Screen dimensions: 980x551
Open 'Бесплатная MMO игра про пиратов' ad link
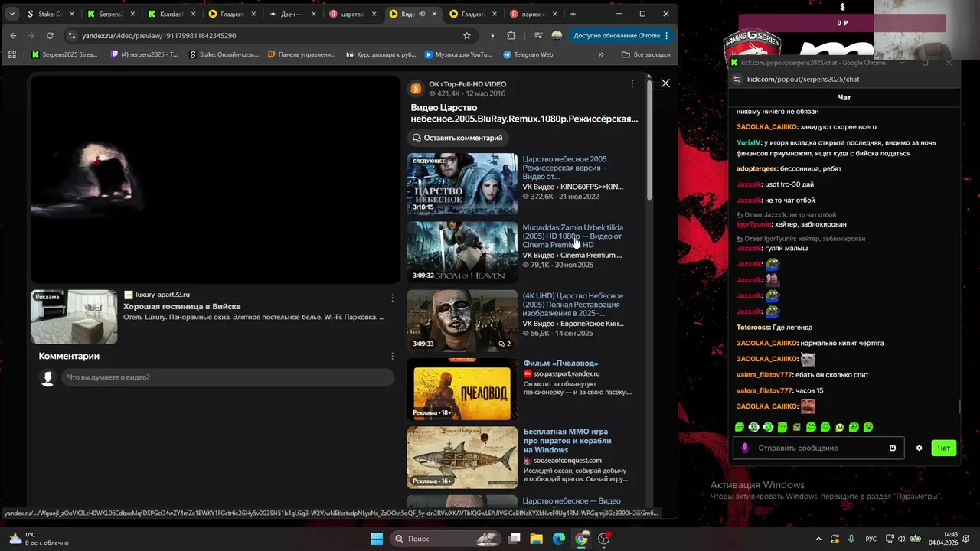567,441
